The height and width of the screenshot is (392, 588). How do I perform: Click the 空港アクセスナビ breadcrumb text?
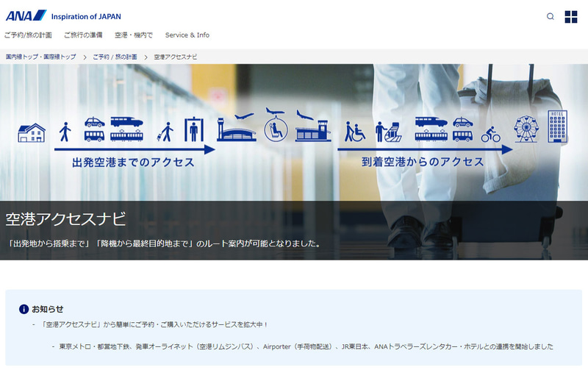click(x=175, y=57)
